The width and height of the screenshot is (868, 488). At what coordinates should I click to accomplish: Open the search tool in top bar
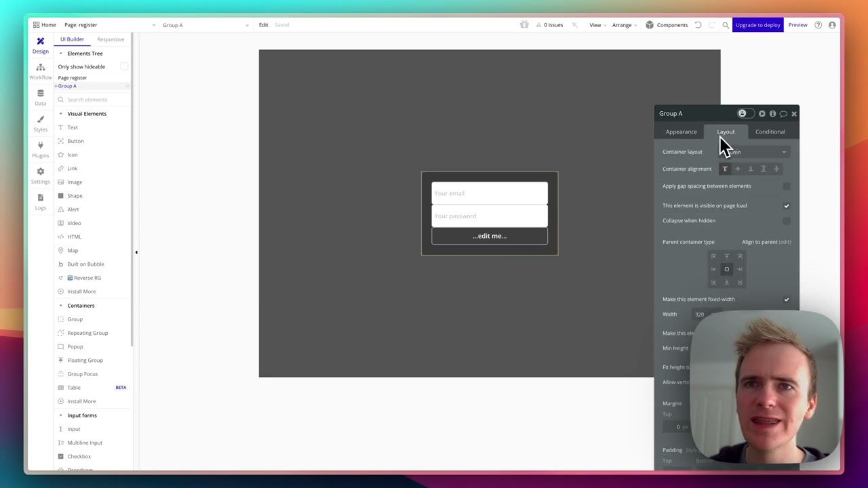tap(726, 25)
